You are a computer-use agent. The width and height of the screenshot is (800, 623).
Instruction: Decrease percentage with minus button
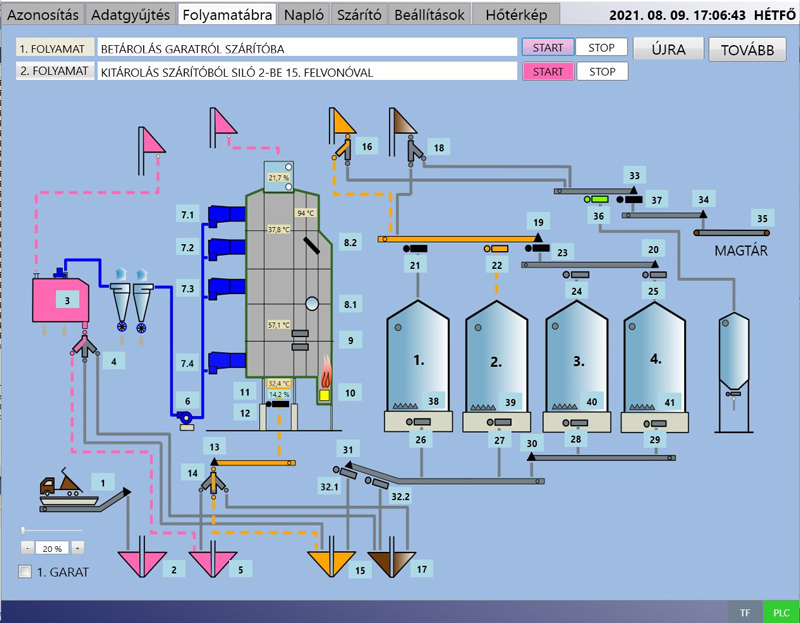click(27, 548)
